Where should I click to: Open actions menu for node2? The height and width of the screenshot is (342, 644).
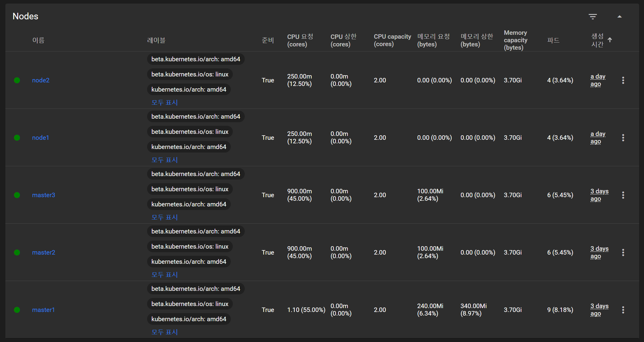coord(623,80)
